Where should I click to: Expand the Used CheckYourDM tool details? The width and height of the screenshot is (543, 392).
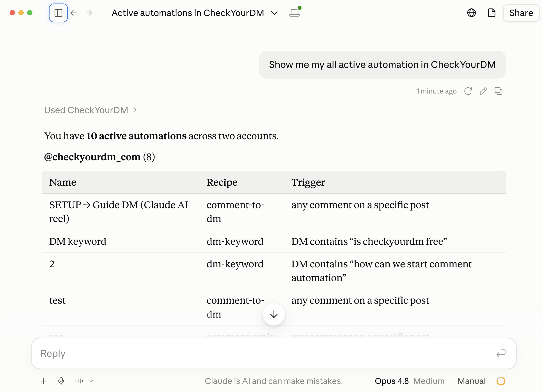[x=90, y=110]
